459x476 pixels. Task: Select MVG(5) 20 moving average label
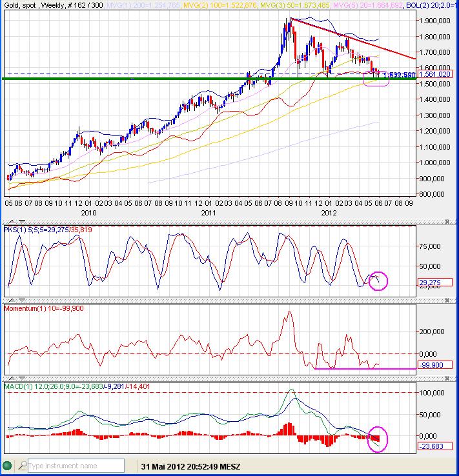(x=367, y=5)
